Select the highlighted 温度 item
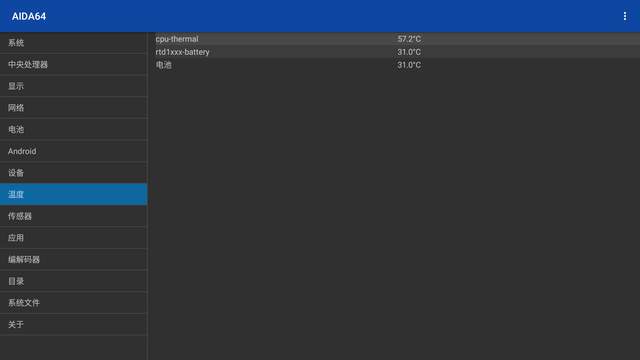Image resolution: width=640 pixels, height=360 pixels. tap(73, 194)
